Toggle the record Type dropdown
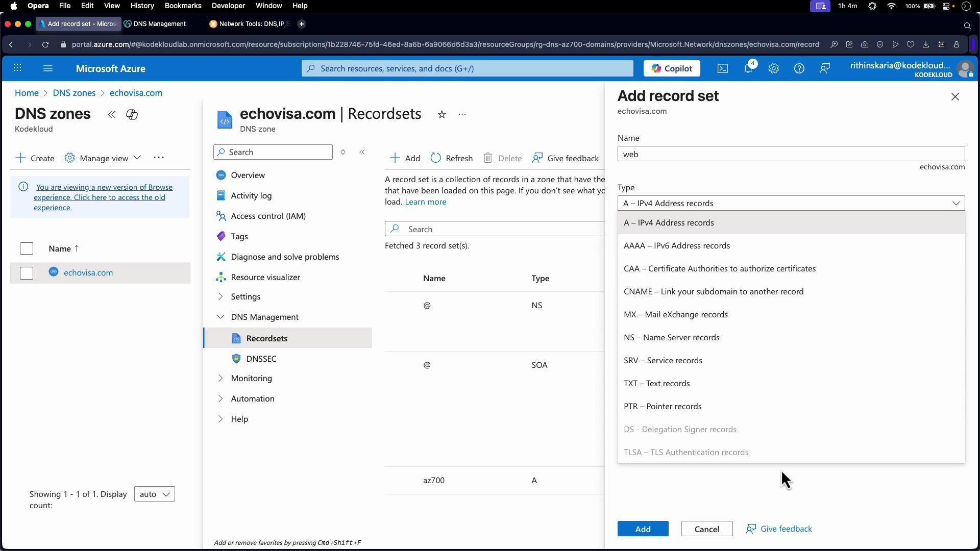 pos(791,203)
